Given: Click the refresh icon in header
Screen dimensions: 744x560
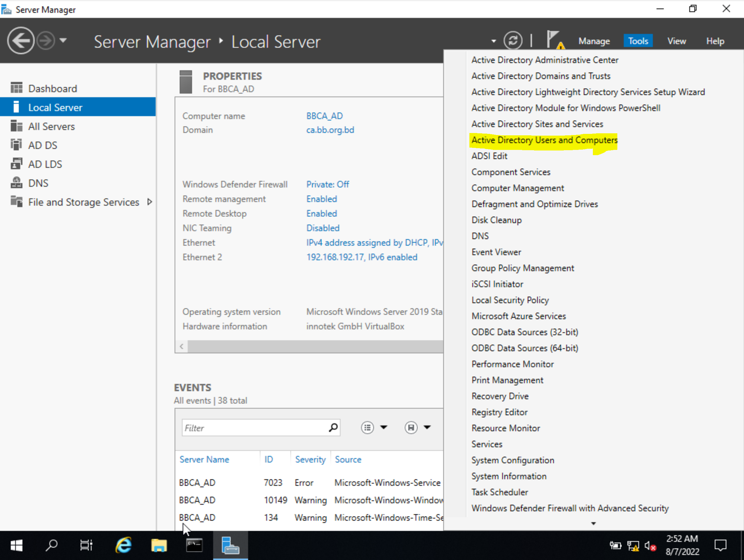Looking at the screenshot, I should tap(513, 41).
